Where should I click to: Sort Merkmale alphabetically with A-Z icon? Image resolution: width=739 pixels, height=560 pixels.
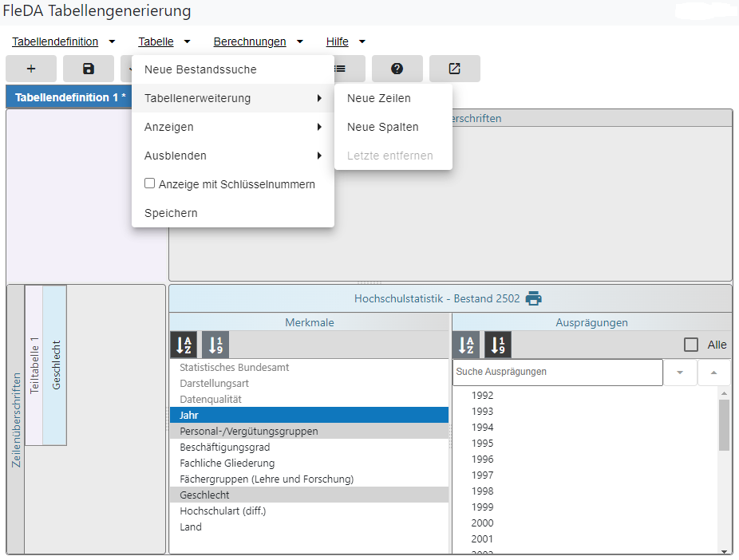click(x=184, y=345)
